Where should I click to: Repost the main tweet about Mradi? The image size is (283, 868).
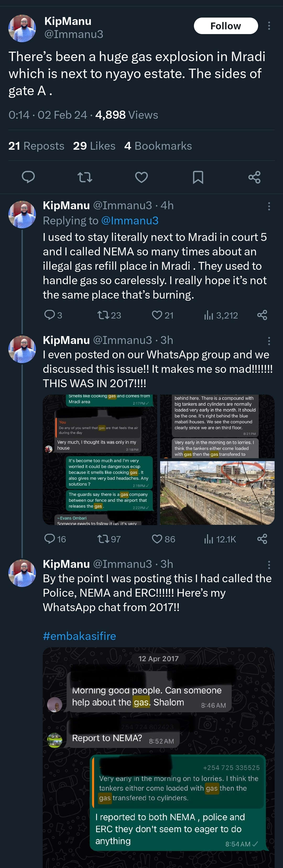click(85, 177)
